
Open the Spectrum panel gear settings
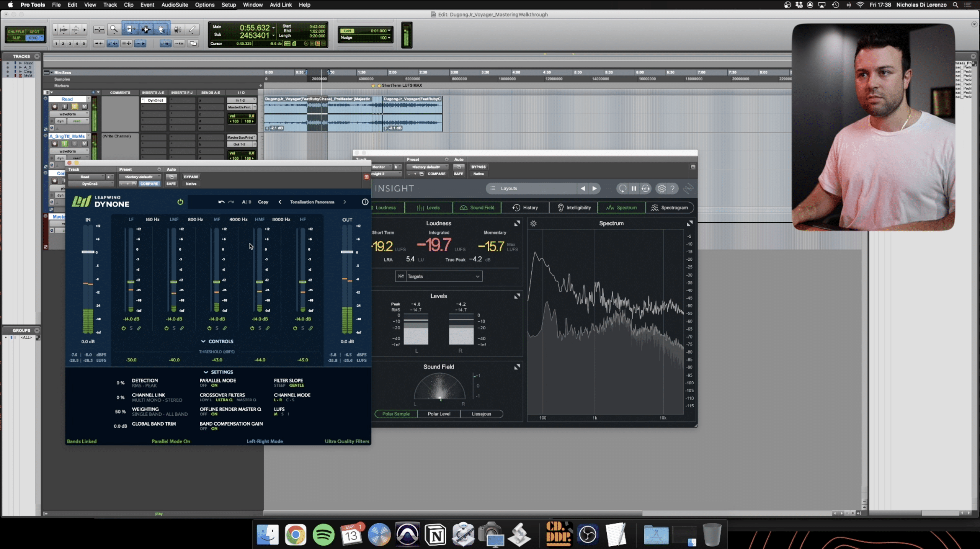pos(533,223)
